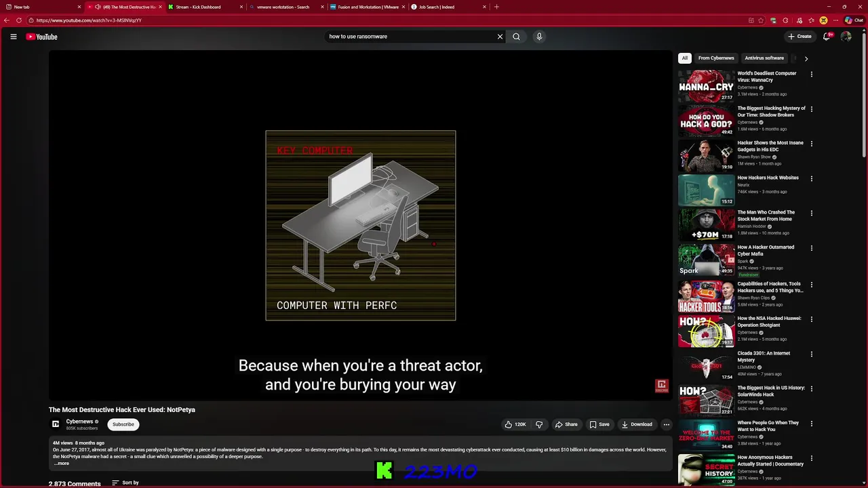Open browser Settings and more ellipsis
Image resolution: width=868 pixels, height=488 pixels.
click(835, 20)
